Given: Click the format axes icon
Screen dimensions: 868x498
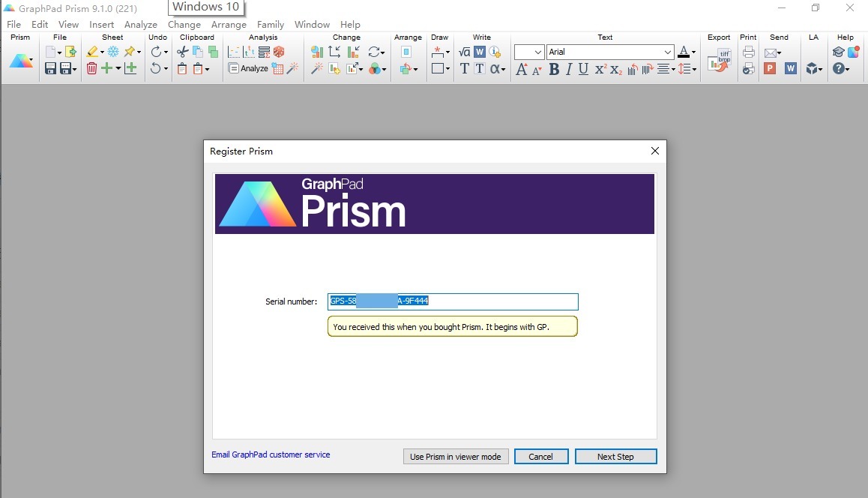Looking at the screenshot, I should [x=334, y=52].
